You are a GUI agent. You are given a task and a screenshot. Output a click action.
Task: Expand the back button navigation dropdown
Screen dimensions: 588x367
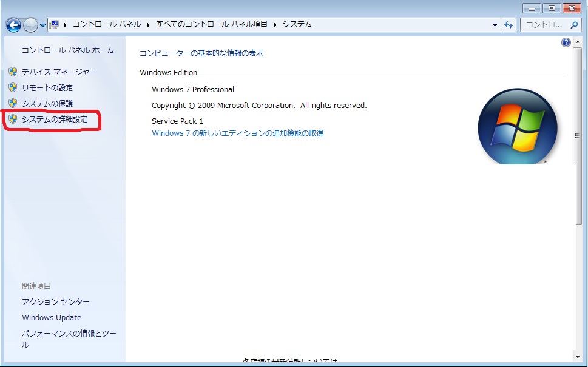pos(41,24)
